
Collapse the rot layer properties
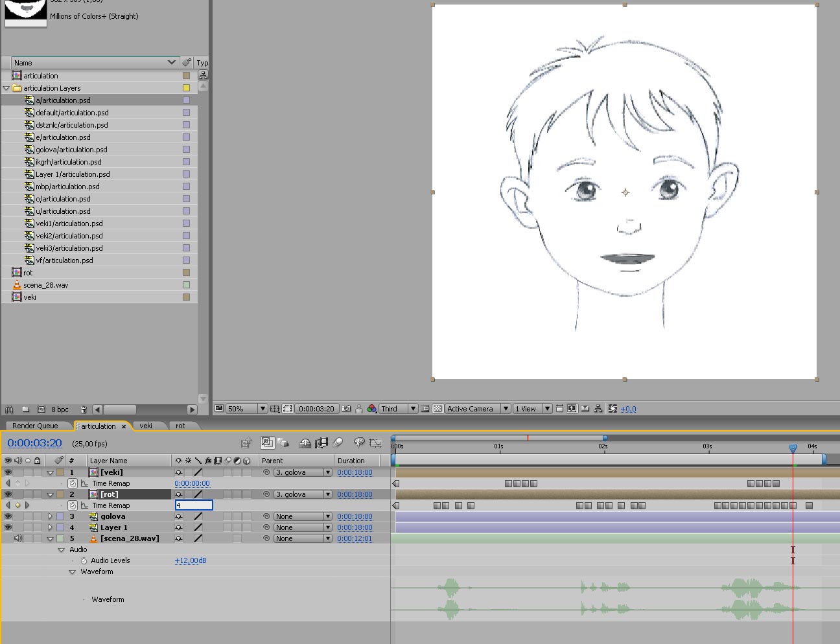50,495
